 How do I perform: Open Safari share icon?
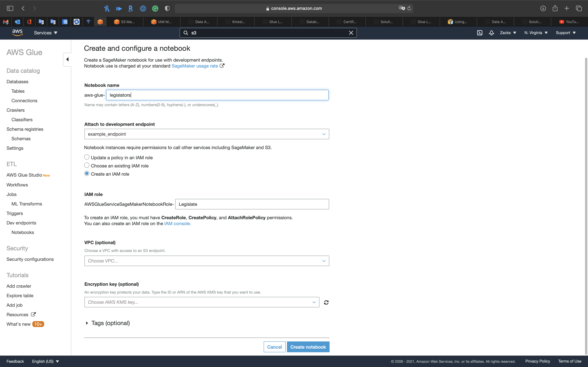click(x=555, y=9)
